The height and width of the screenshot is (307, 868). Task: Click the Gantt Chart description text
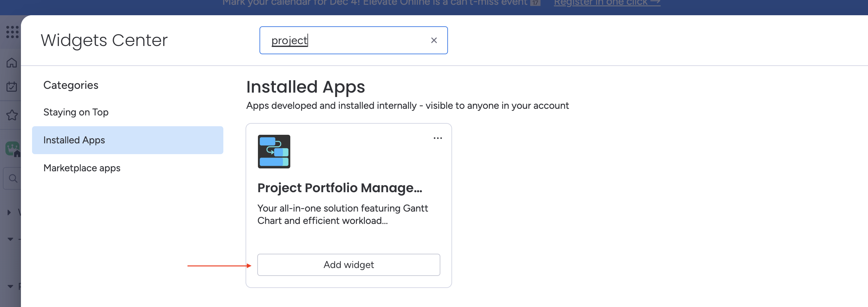pos(342,214)
